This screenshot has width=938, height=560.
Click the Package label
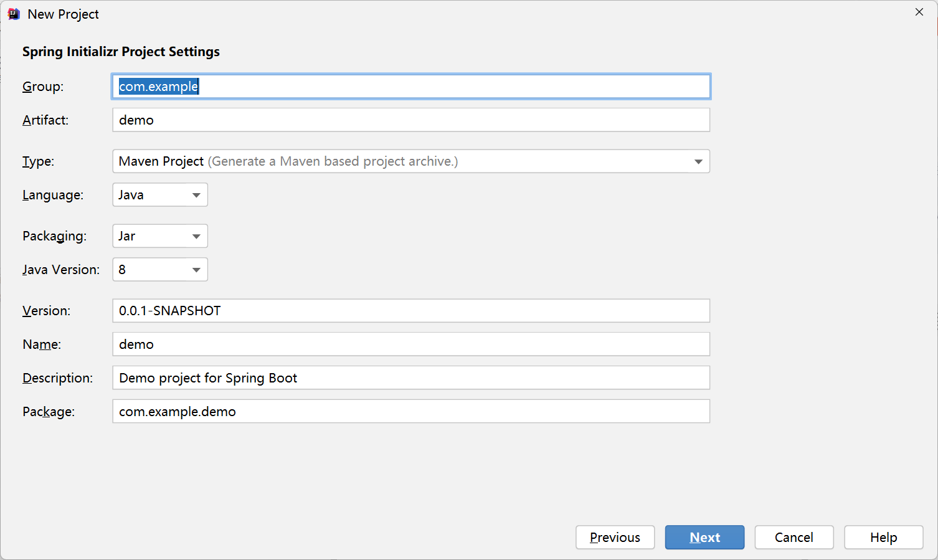[49, 412]
